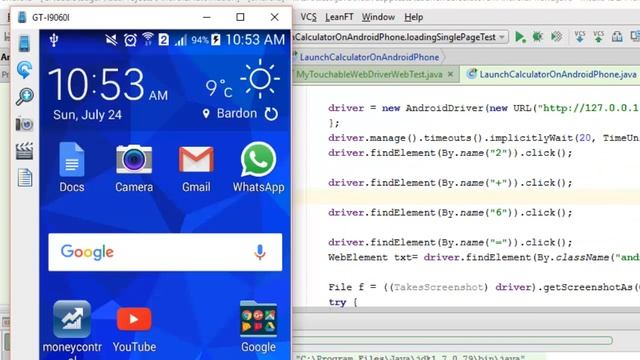Click the By.name("+") code line
Screen dimensions: 640x360
click(450, 183)
